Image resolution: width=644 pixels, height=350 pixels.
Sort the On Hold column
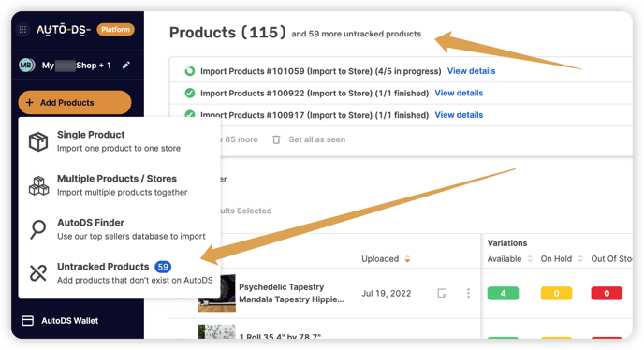[580, 259]
